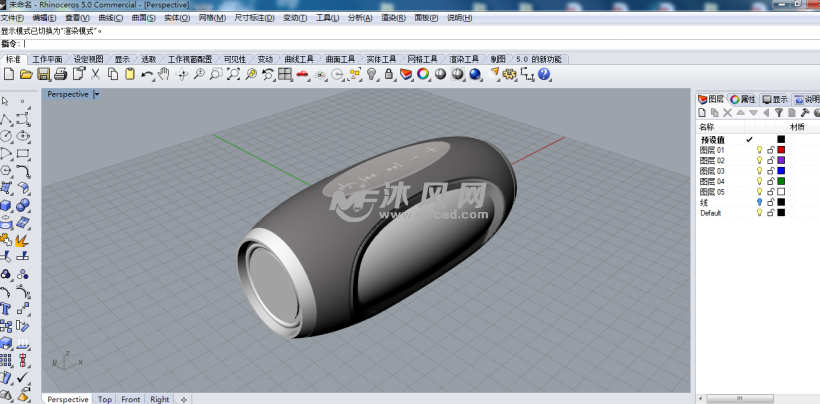Open the 属性 properties panel tab
820x404 pixels.
(743, 99)
